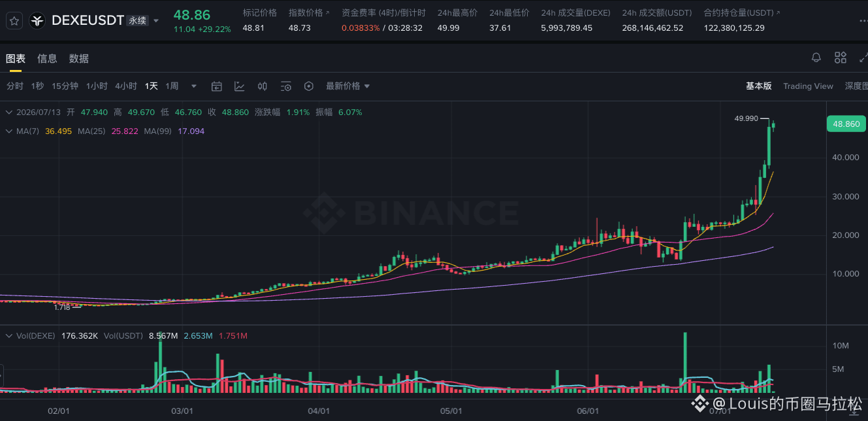Image resolution: width=868 pixels, height=421 pixels.
Task: Open the 最新价格 price type dropdown
Action: coord(348,86)
